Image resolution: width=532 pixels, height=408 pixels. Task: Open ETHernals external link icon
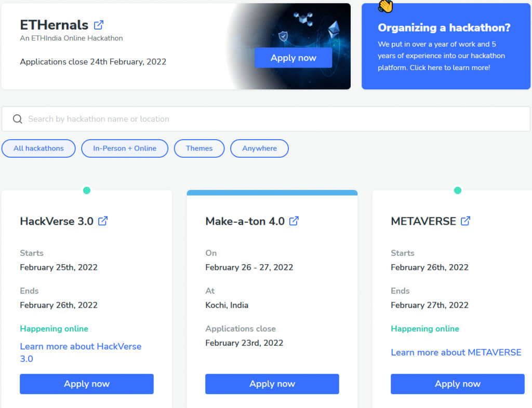pyautogui.click(x=99, y=25)
